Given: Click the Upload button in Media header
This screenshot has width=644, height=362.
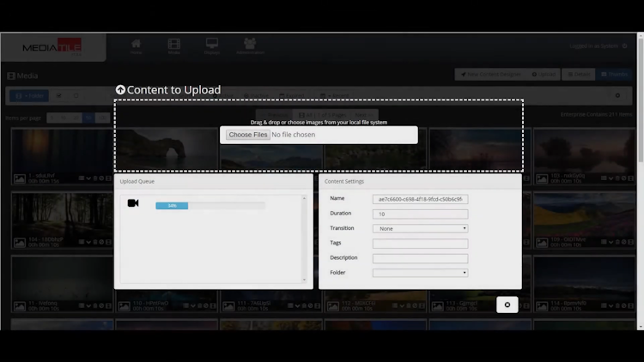Looking at the screenshot, I should coord(544,75).
